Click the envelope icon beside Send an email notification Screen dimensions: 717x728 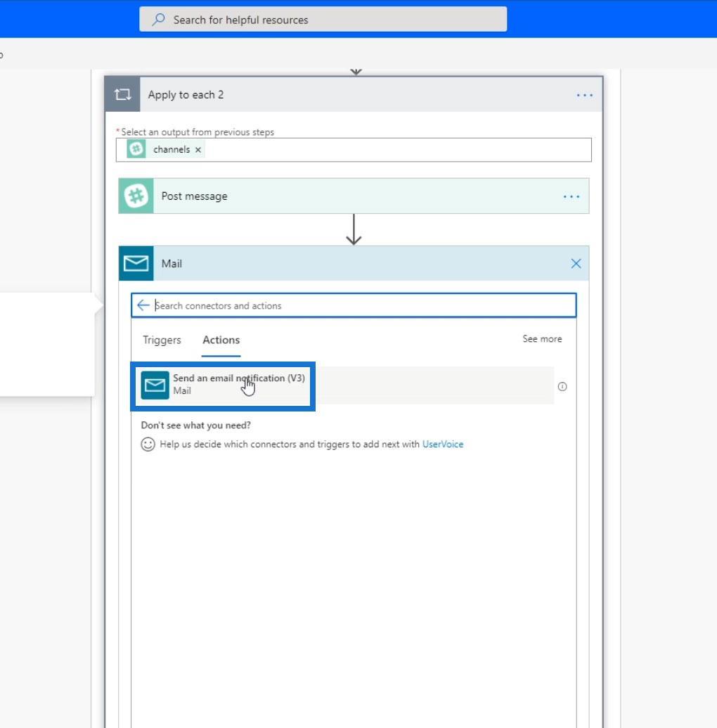pyautogui.click(x=155, y=385)
